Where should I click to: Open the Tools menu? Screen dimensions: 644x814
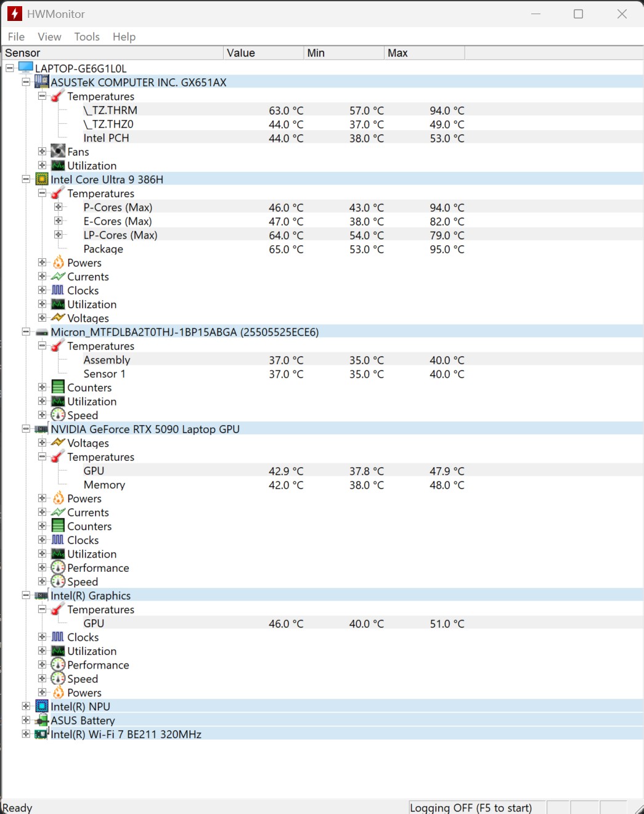(87, 37)
